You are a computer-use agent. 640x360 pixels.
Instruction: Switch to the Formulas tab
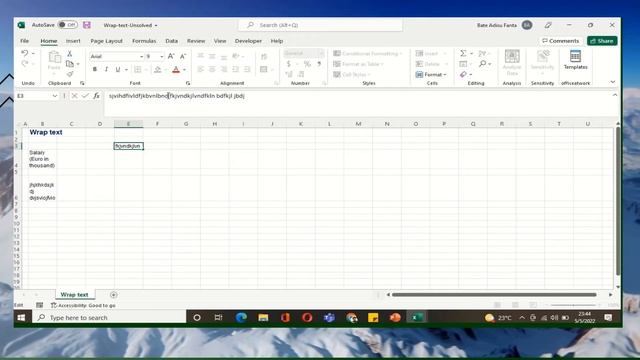[x=144, y=41]
